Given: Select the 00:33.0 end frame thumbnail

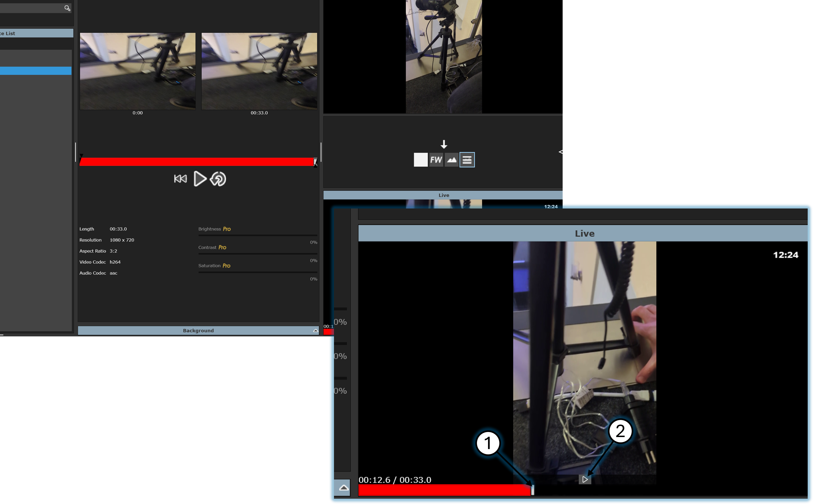Looking at the screenshot, I should coord(259,71).
